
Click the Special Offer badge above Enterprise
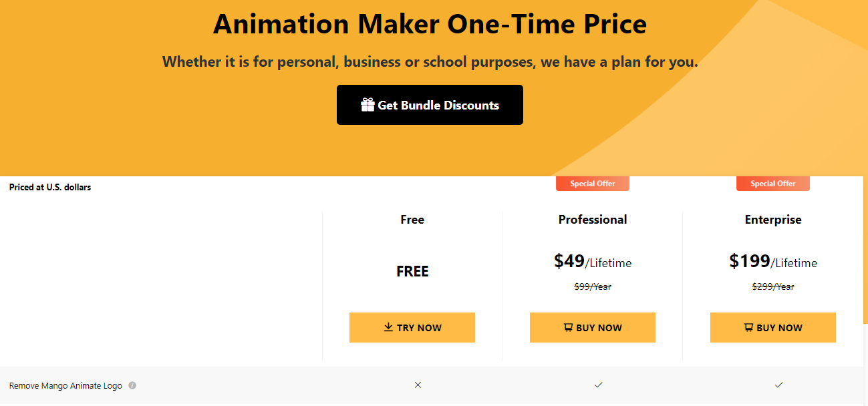coord(772,183)
